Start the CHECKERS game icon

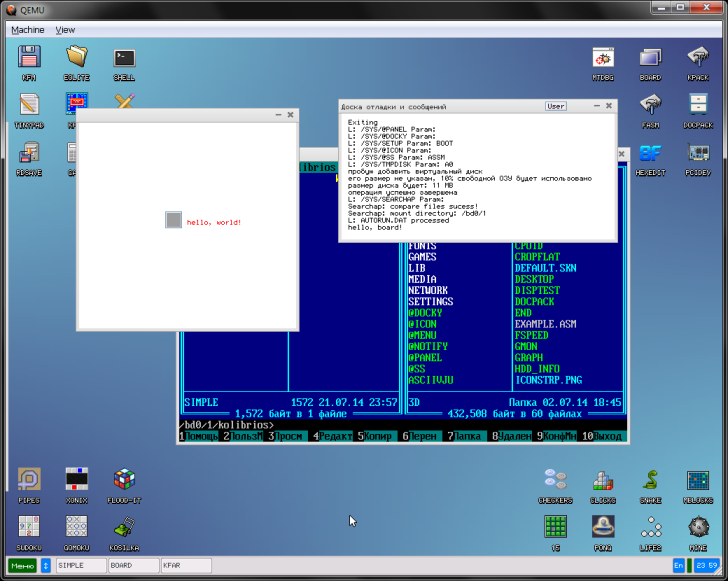[x=555, y=485]
